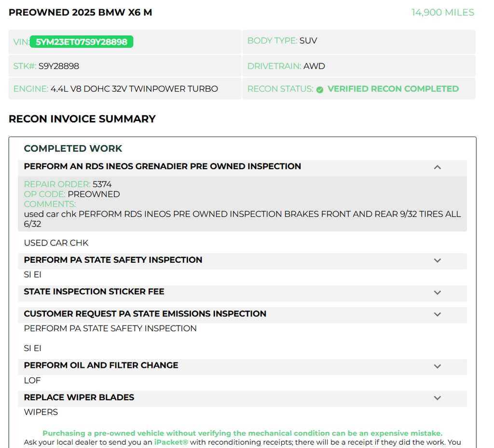
Task: Select the Preowned 2025 BMW X6 M heading
Action: pos(81,12)
